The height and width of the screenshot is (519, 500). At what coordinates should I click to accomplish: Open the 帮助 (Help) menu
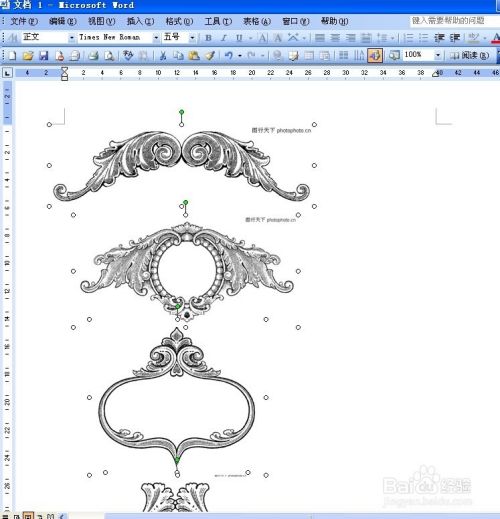click(334, 21)
